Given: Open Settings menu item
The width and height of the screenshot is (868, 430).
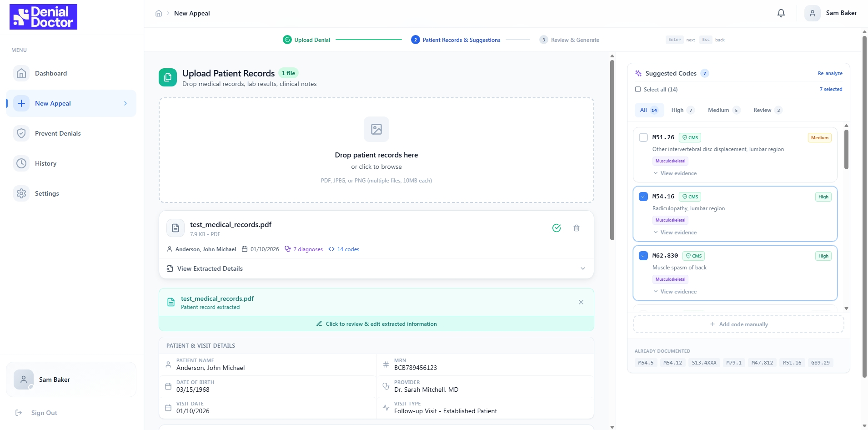Looking at the screenshot, I should 71,193.
